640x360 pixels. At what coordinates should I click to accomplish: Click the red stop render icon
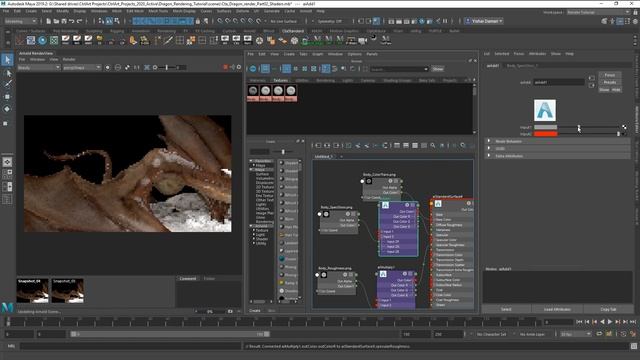pos(225,67)
